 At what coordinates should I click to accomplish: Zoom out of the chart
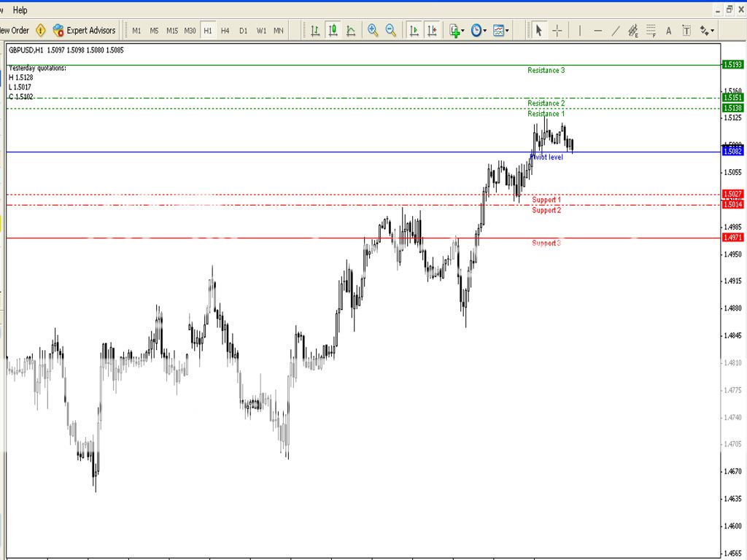pyautogui.click(x=391, y=31)
